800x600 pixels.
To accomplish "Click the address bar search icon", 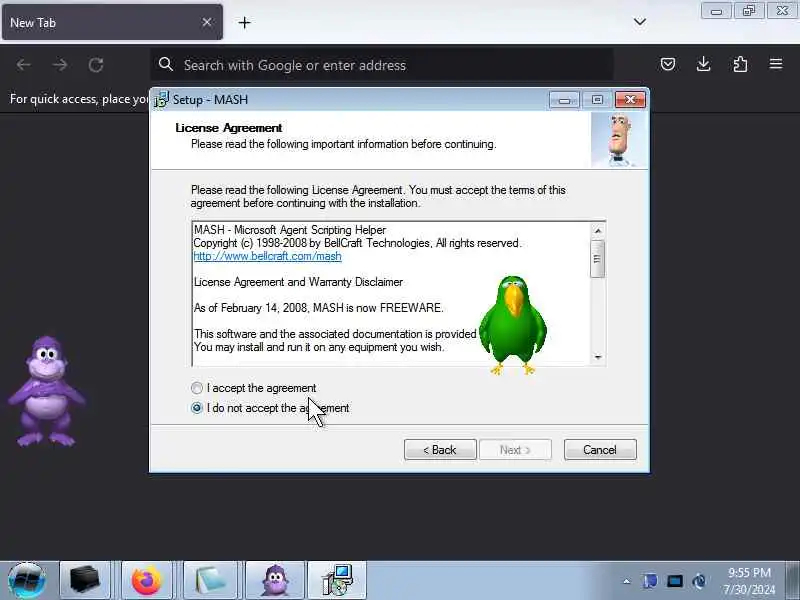I will (166, 64).
